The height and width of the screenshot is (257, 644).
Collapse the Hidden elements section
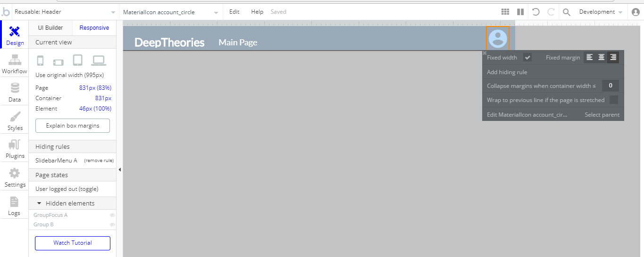(x=39, y=203)
